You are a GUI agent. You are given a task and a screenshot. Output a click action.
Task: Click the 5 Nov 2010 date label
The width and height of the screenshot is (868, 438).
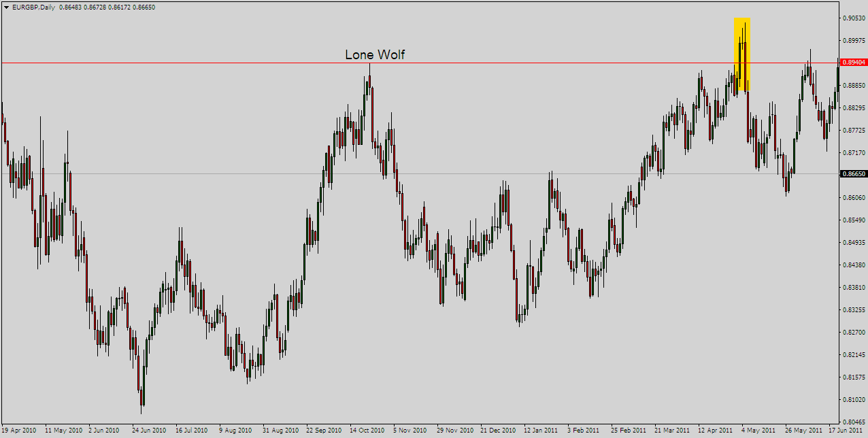(410, 431)
